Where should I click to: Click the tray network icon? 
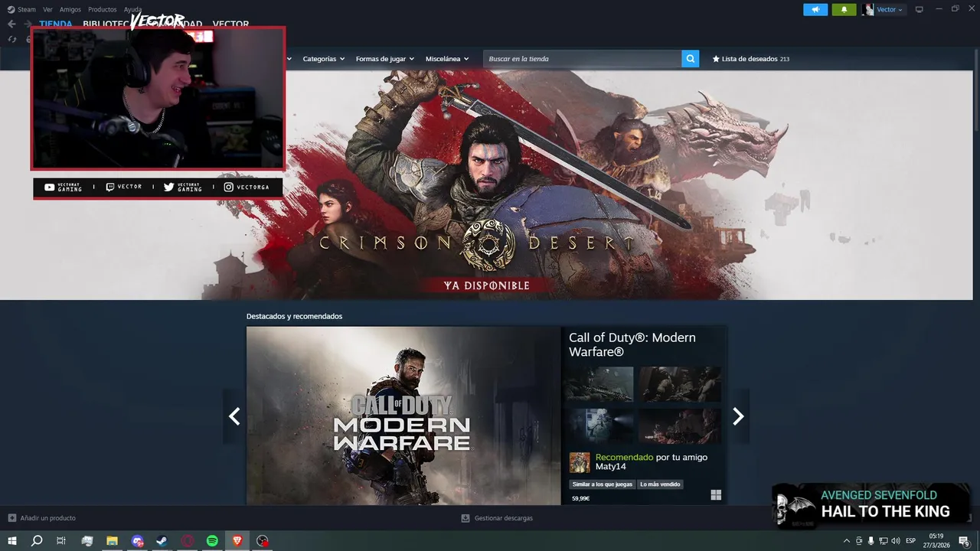click(883, 541)
